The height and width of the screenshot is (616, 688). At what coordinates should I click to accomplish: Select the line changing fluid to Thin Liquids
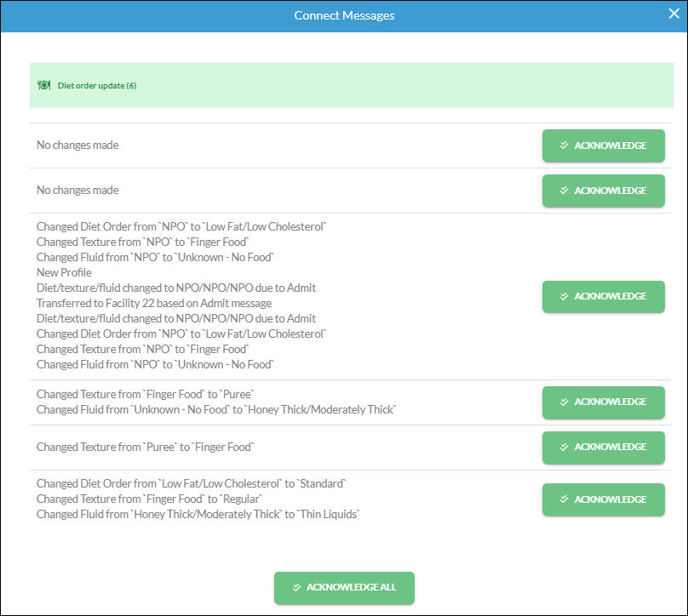[x=198, y=514]
